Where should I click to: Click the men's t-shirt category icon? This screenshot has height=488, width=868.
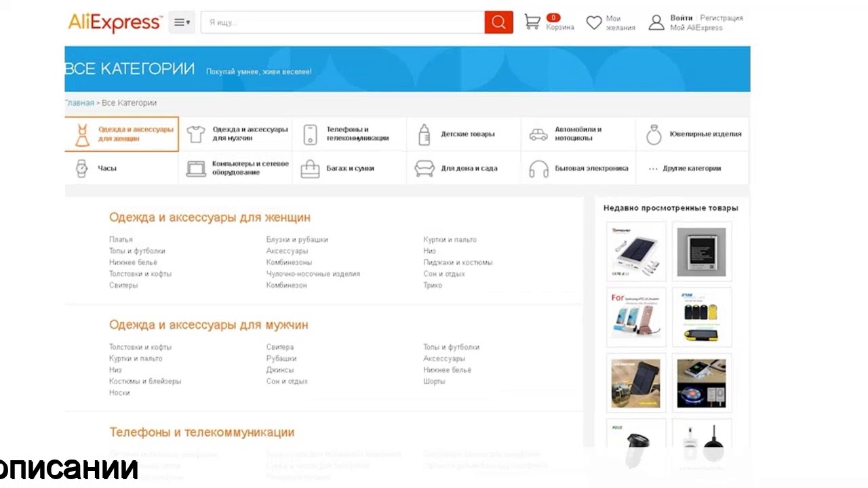(196, 134)
